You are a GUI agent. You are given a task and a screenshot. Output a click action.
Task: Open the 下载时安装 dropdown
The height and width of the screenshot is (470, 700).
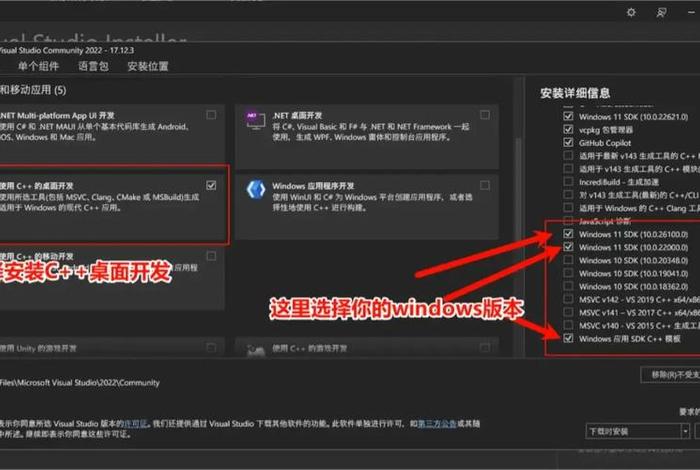638,431
